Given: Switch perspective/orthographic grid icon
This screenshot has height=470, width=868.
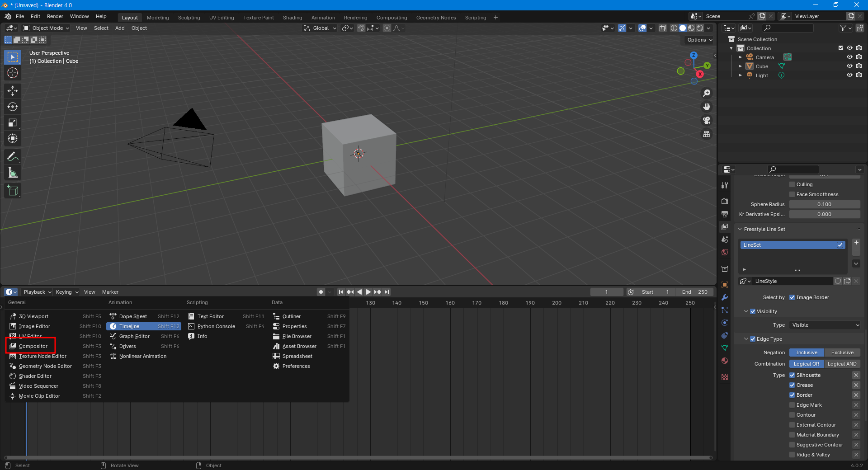Looking at the screenshot, I should pyautogui.click(x=707, y=134).
